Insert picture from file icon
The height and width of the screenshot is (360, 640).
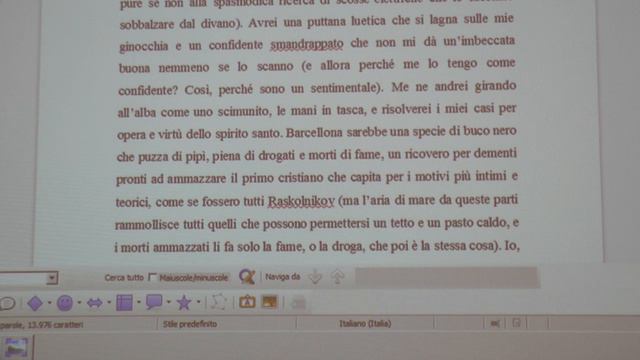[x=269, y=302]
